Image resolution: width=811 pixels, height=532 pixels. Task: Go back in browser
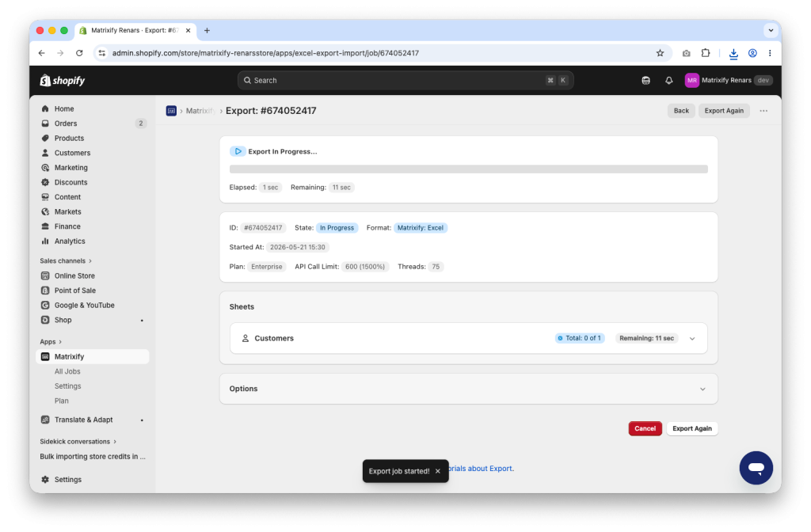point(42,53)
